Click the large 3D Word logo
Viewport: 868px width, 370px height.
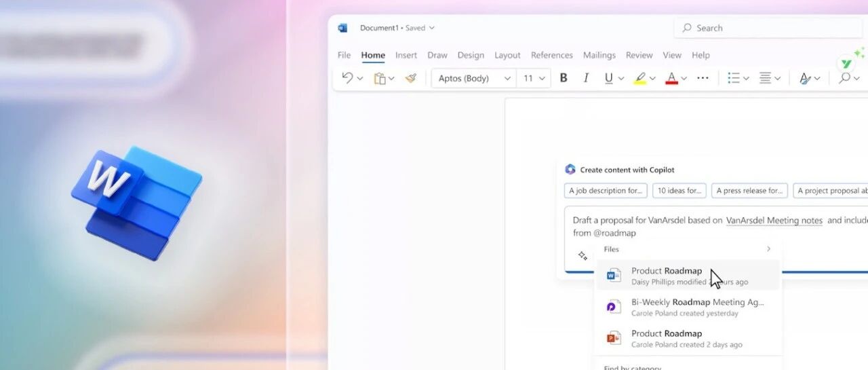point(136,203)
